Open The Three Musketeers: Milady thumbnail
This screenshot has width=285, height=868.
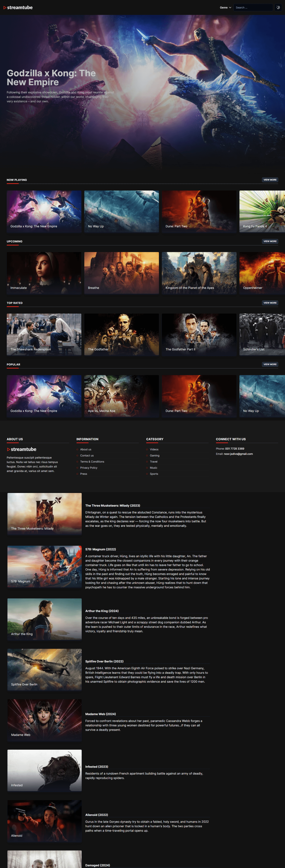click(45, 513)
